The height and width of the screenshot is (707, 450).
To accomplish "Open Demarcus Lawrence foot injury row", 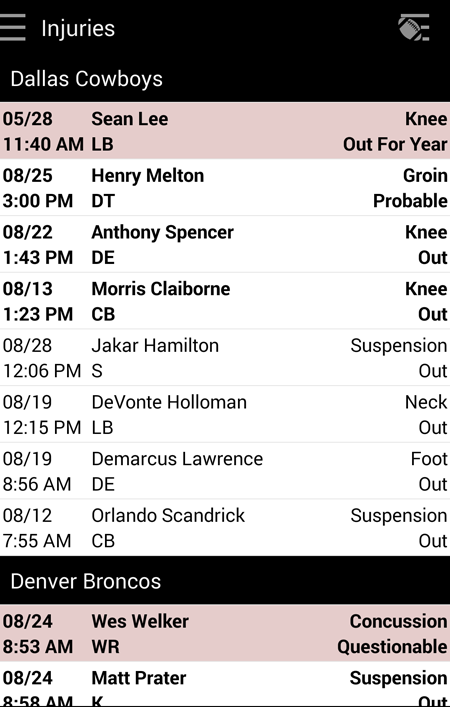I will click(x=225, y=471).
